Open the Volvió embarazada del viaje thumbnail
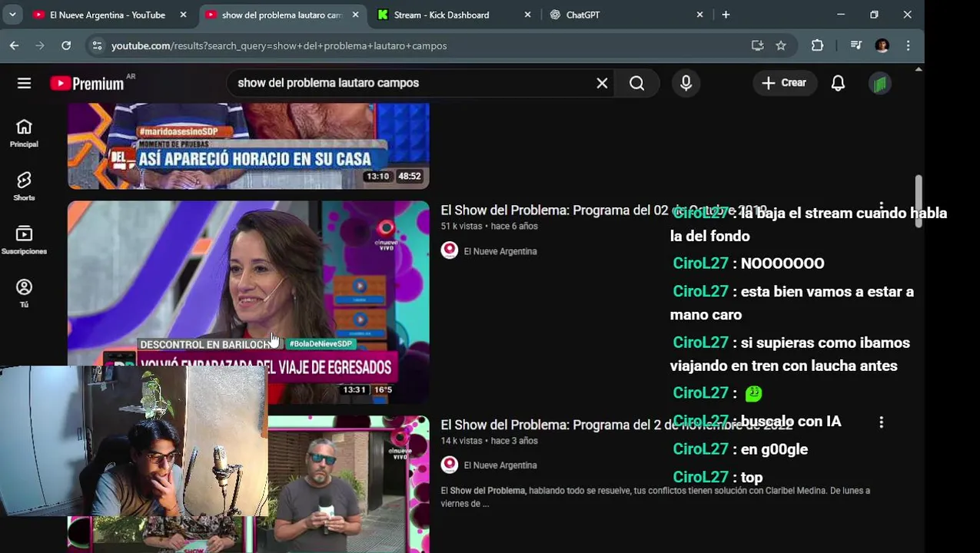This screenshot has width=980, height=553. click(x=248, y=302)
